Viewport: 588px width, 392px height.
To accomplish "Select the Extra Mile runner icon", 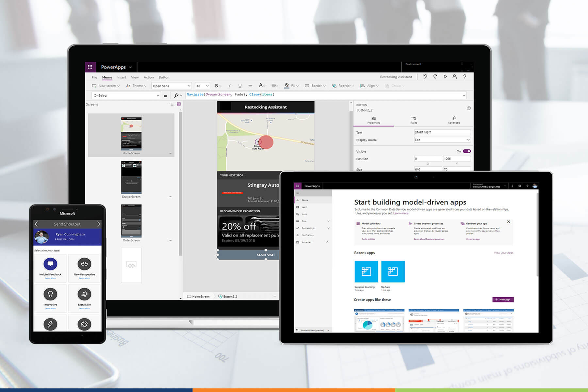I will click(x=84, y=294).
